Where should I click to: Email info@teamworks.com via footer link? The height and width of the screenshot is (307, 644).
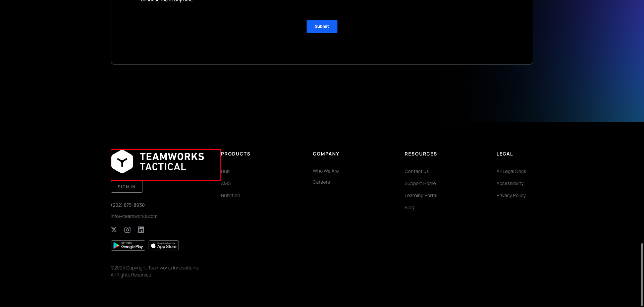pos(134,216)
